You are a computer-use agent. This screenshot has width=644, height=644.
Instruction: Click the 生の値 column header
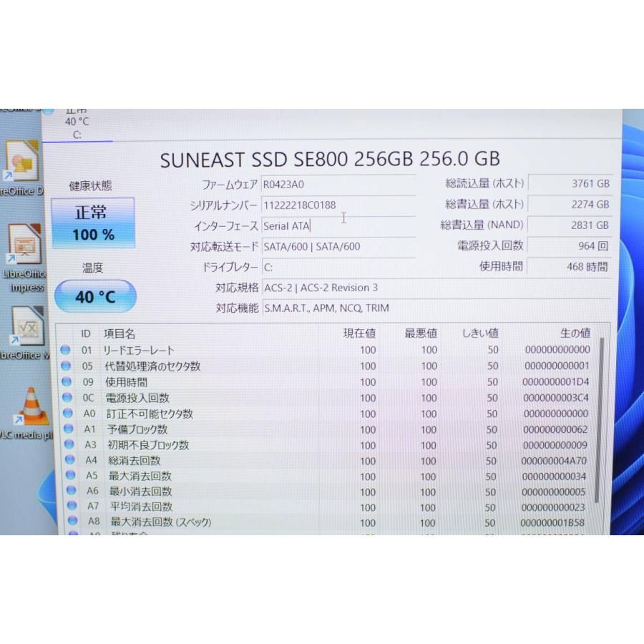point(575,333)
